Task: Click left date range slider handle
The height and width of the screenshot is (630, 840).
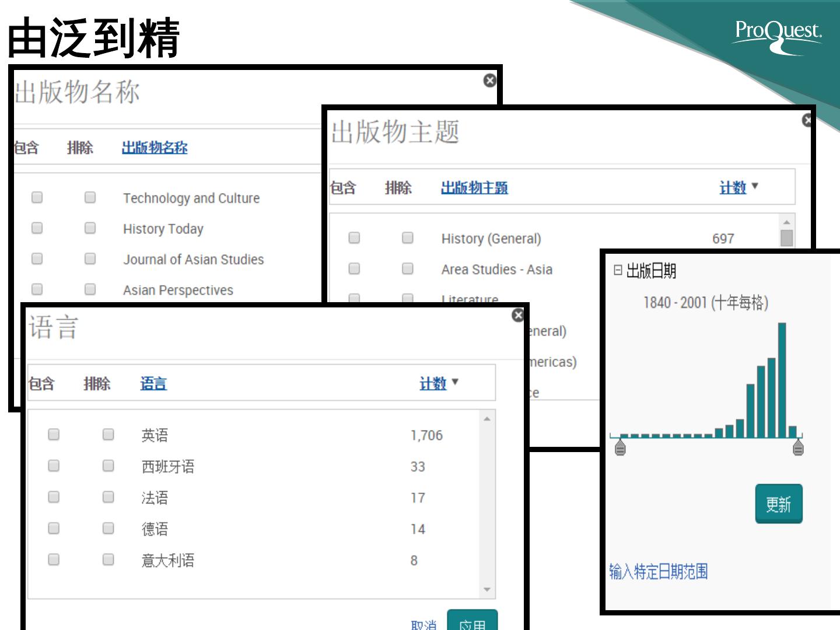Action: coord(620,448)
